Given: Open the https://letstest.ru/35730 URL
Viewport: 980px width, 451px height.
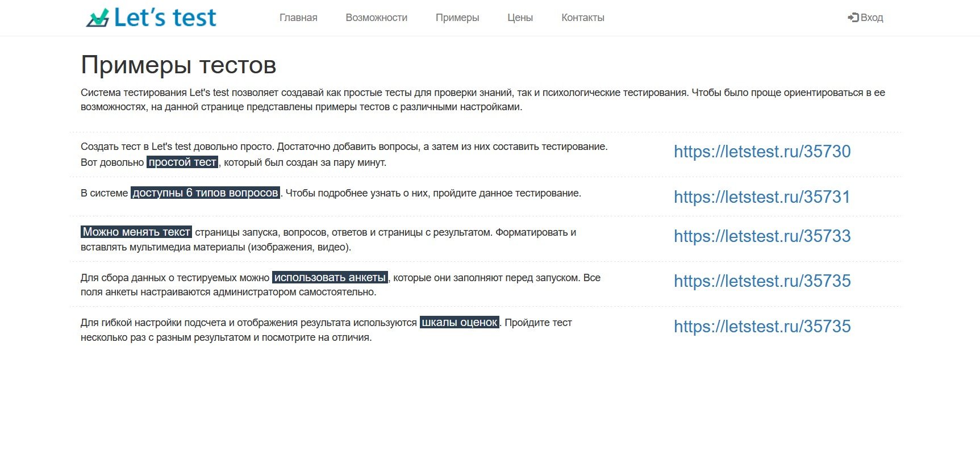Looking at the screenshot, I should [762, 152].
